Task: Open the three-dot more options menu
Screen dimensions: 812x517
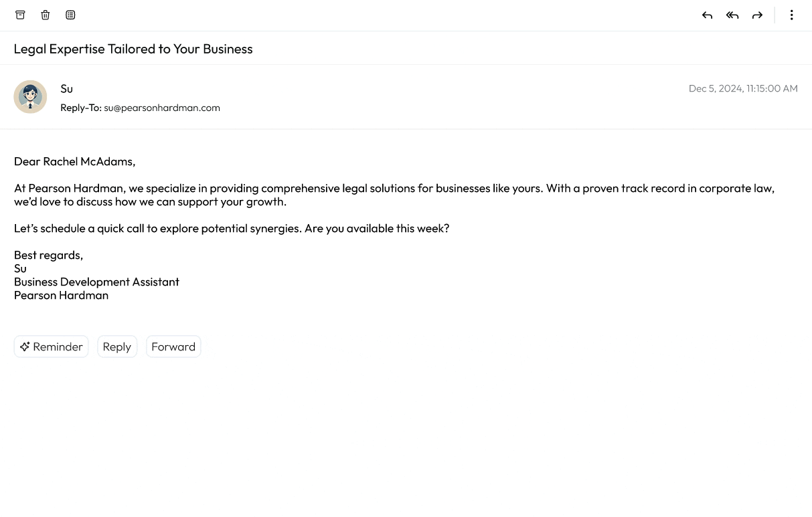Action: 791,15
